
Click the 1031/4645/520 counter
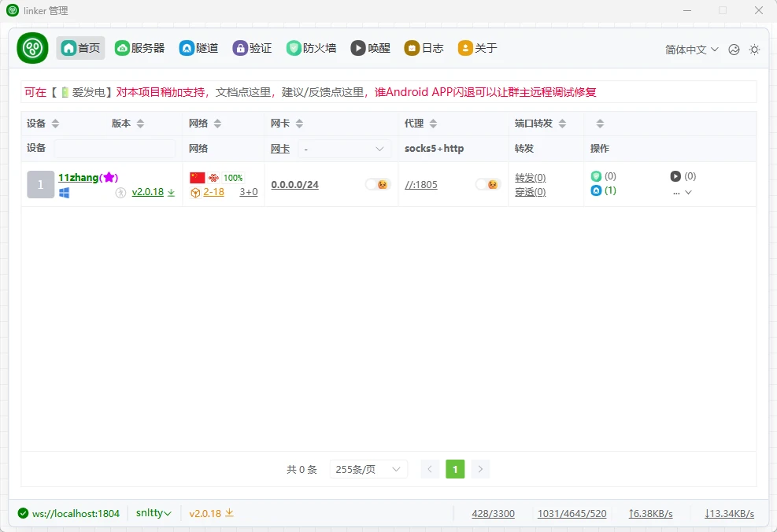tap(572, 514)
